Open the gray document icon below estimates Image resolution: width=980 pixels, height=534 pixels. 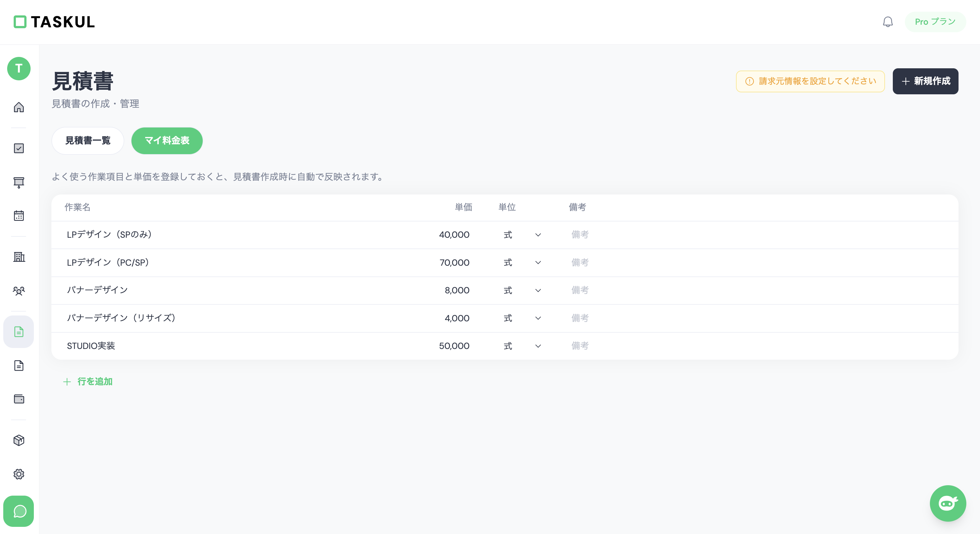coord(19,366)
